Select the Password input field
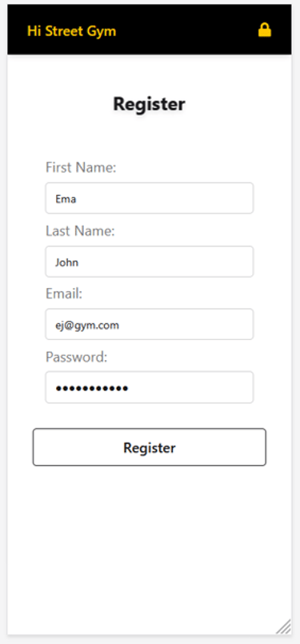 click(149, 387)
